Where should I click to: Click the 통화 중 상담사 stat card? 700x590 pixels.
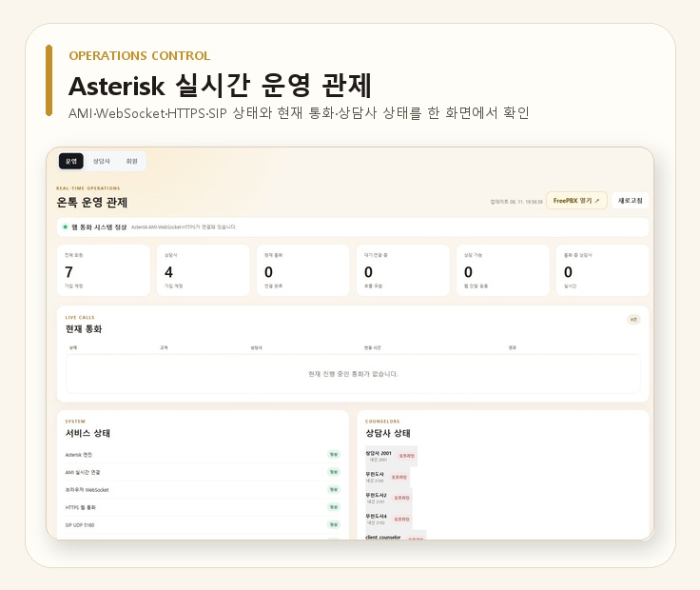[602, 270]
